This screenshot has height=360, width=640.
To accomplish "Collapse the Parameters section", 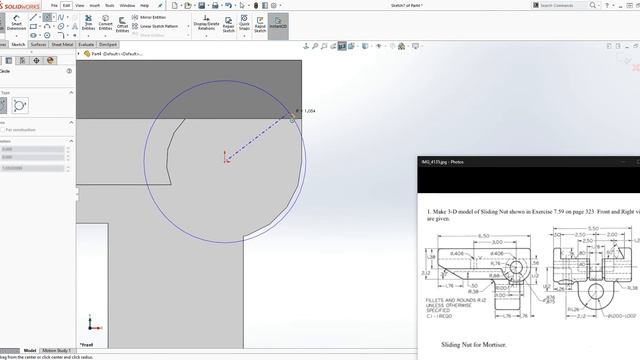I will [x=71, y=141].
